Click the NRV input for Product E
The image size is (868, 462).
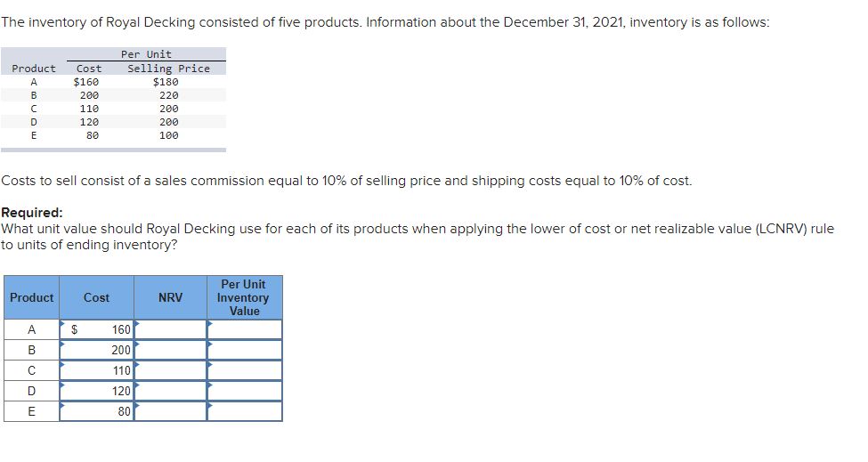point(170,412)
